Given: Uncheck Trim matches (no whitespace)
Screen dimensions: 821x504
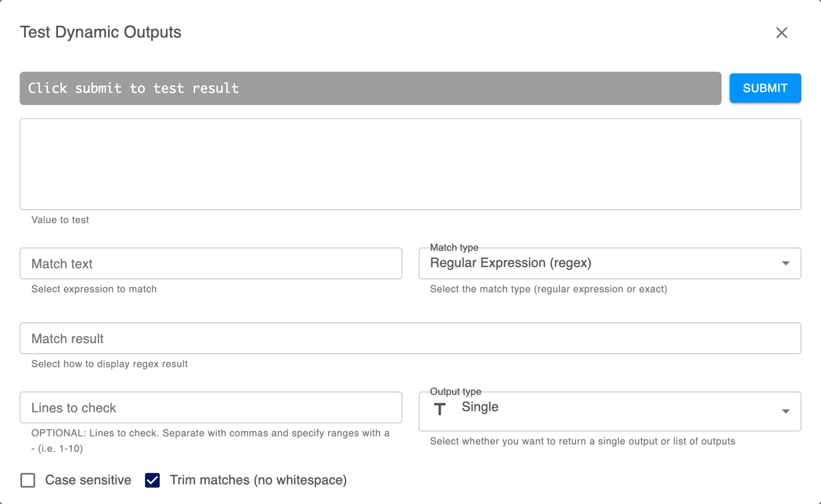Looking at the screenshot, I should [152, 480].
